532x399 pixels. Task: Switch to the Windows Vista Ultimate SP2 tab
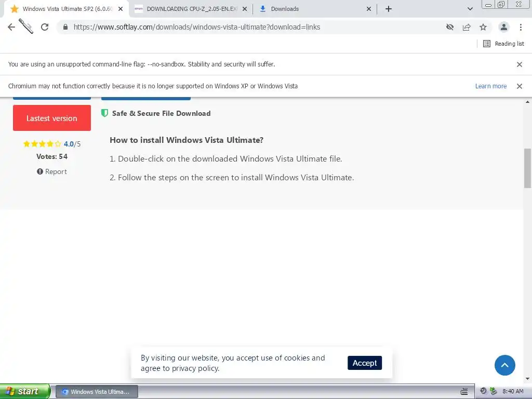[x=66, y=9]
